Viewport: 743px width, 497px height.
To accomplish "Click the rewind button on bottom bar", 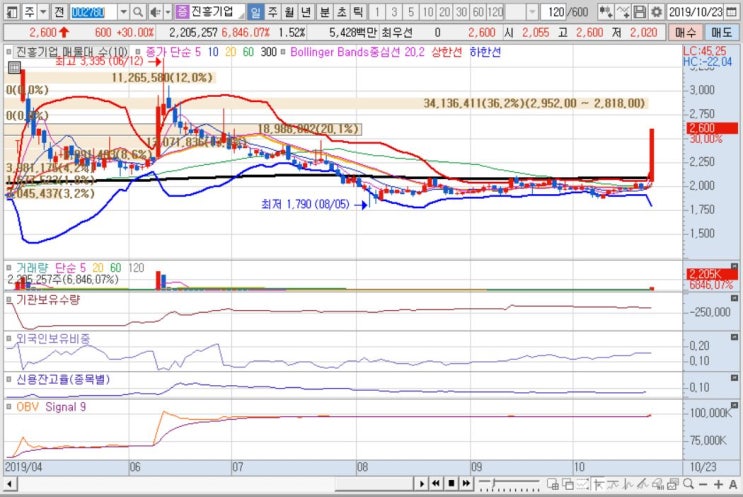I will pyautogui.click(x=436, y=484).
